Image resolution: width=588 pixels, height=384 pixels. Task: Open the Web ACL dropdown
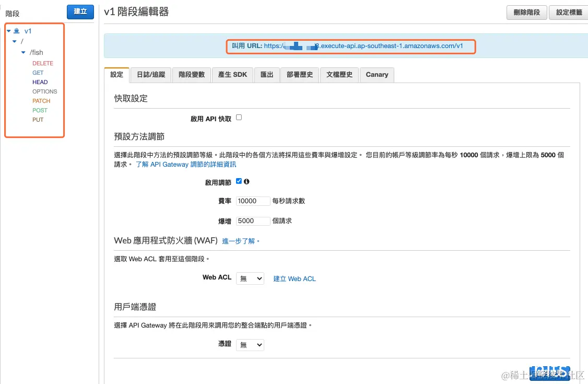point(250,278)
